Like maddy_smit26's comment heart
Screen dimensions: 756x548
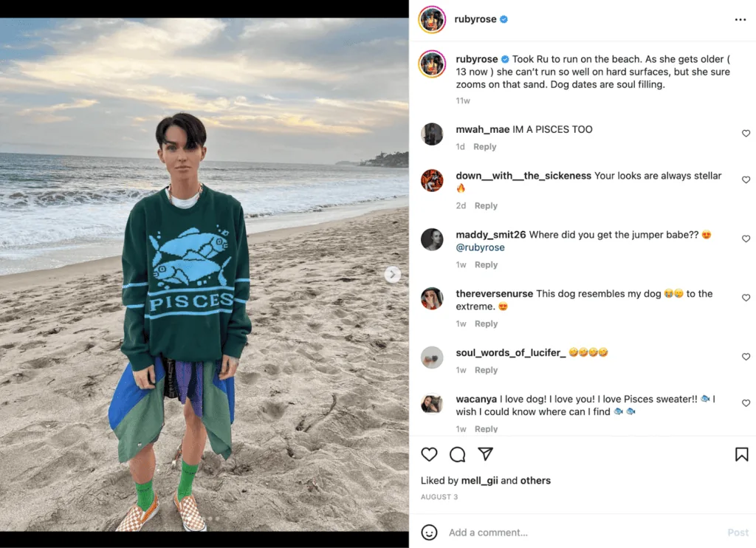coord(746,239)
